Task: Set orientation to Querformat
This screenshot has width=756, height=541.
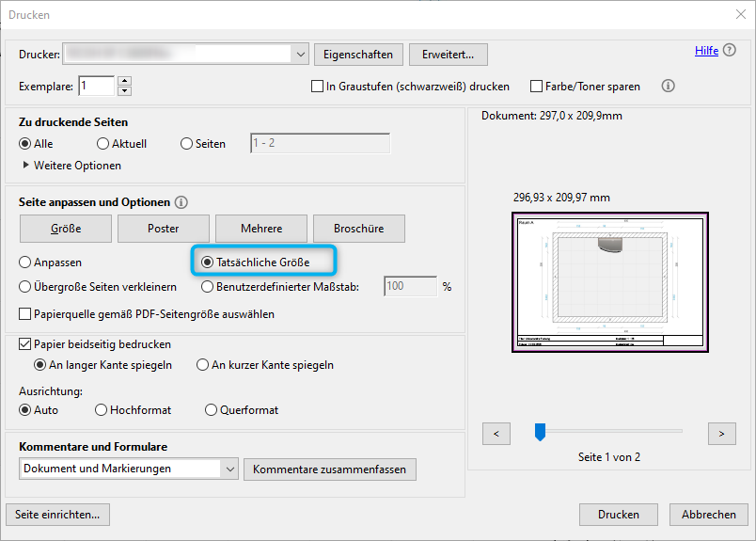Action: tap(211, 410)
